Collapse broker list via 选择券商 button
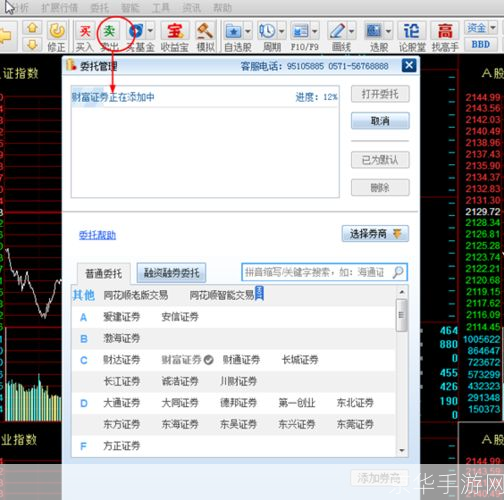The width and height of the screenshot is (504, 500). click(375, 234)
